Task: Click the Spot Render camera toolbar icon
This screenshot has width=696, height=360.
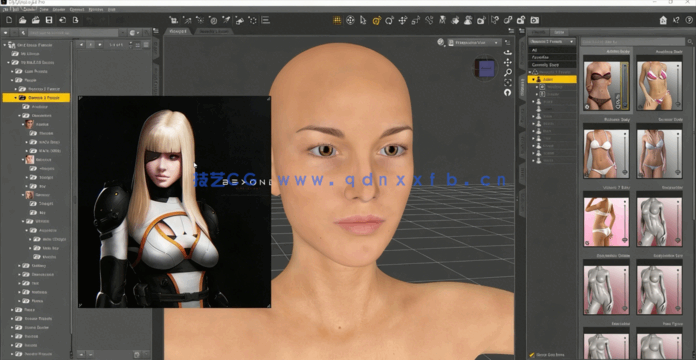Action: click(x=482, y=20)
